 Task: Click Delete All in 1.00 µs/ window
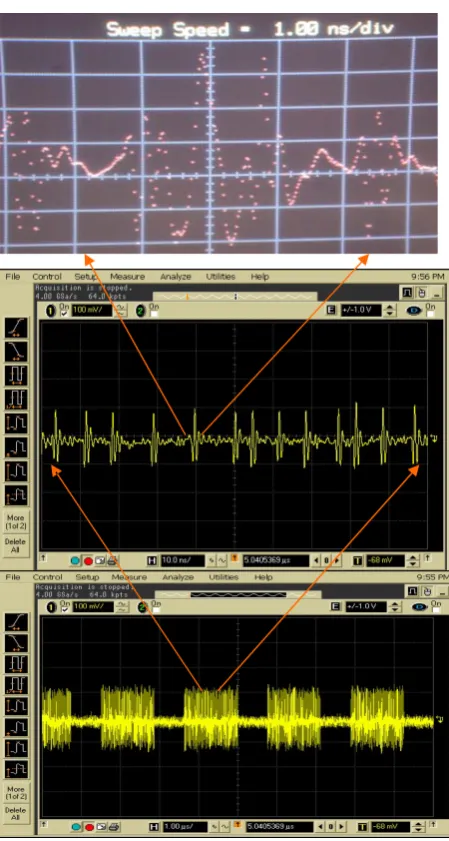16,813
